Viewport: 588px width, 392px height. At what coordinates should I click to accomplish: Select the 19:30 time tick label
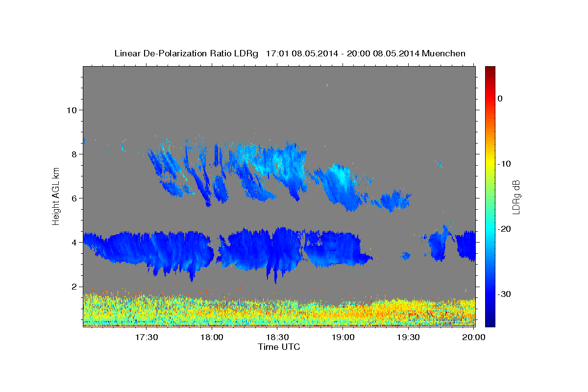coord(408,337)
